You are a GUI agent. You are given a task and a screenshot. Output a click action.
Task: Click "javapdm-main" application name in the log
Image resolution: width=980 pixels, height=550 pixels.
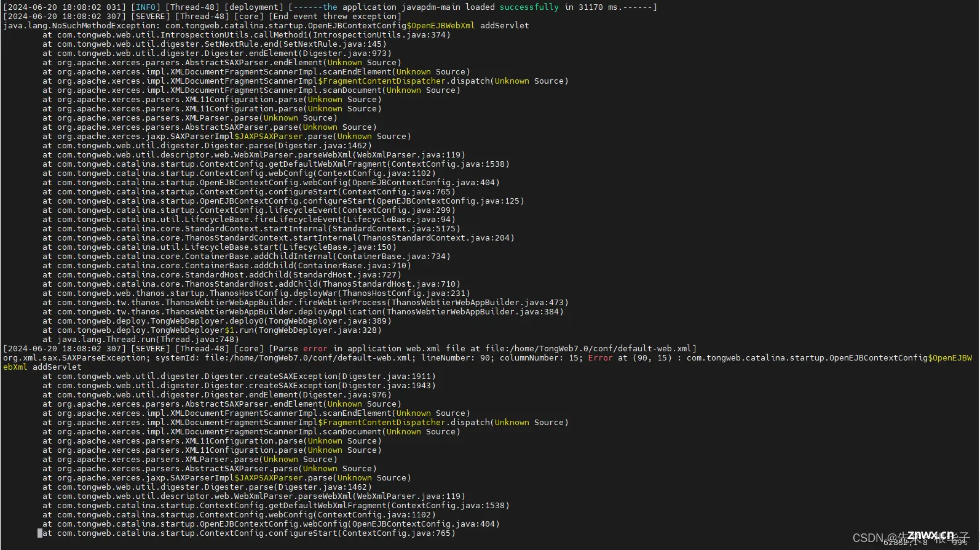[431, 7]
